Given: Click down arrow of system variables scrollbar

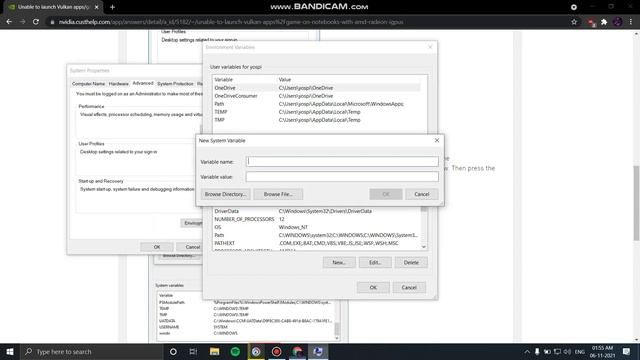Looking at the screenshot, I should 424,247.
